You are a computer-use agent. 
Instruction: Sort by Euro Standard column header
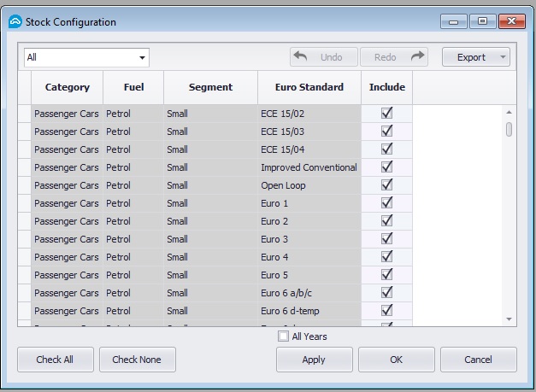309,87
